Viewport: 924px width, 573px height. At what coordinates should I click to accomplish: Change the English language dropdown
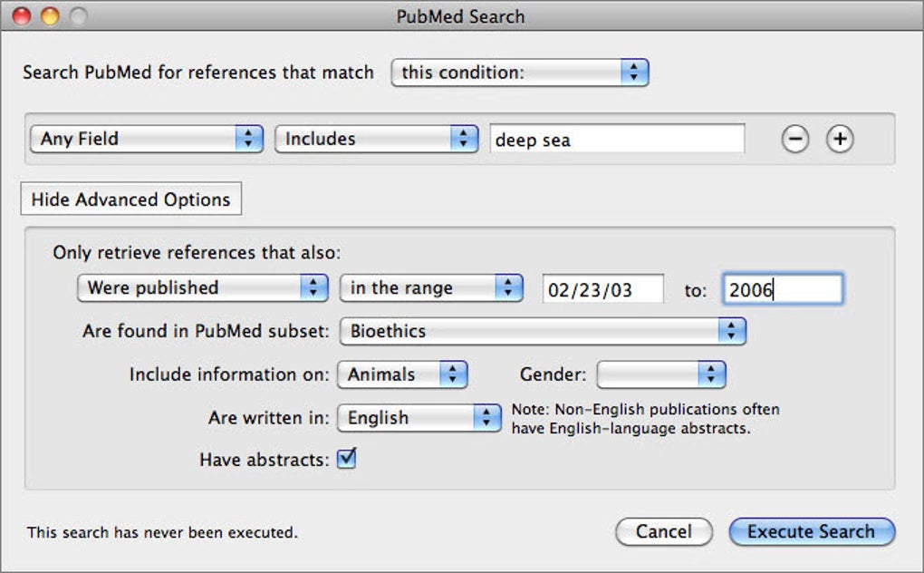(419, 417)
